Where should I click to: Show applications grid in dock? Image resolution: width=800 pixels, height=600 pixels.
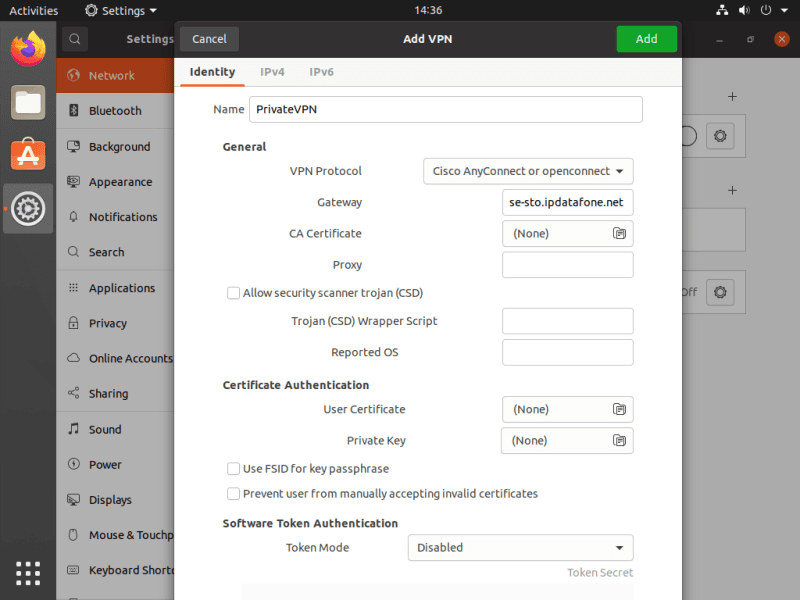coord(28,573)
